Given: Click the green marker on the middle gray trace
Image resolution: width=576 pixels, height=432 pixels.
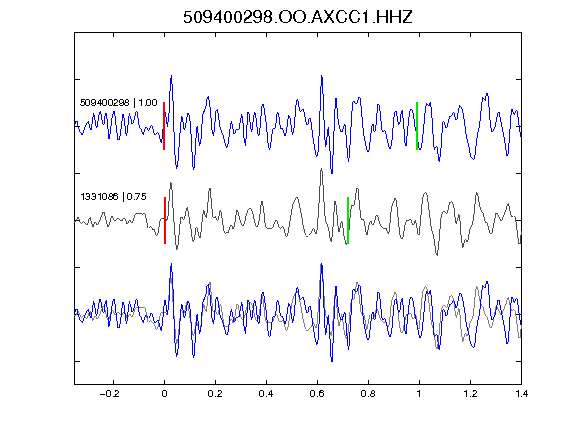Looking at the screenshot, I should 348,220.
